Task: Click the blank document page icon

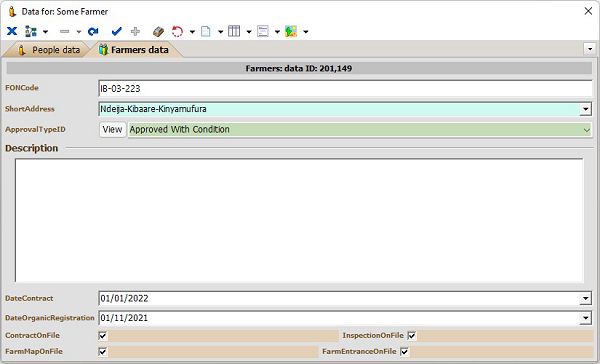Action: 206,31
